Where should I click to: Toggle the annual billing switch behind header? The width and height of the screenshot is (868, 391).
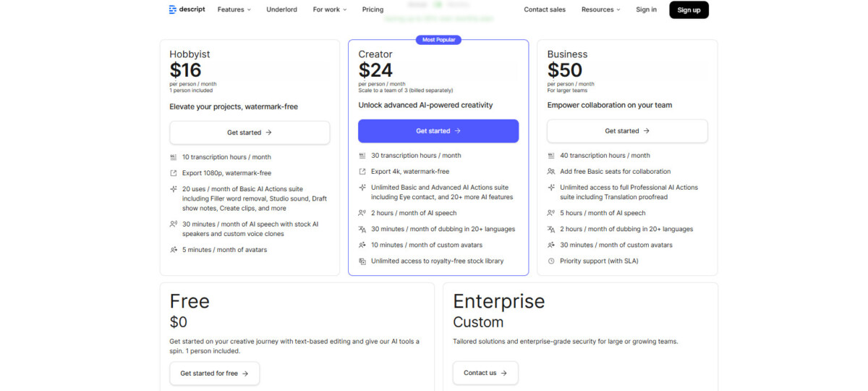pos(438,4)
